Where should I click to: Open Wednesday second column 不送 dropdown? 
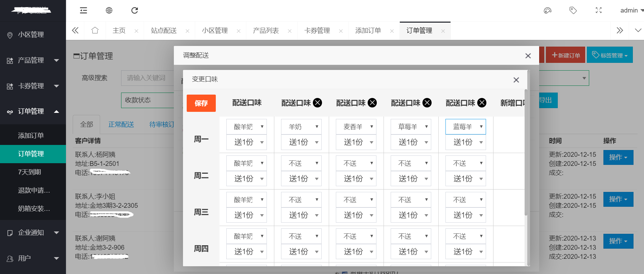click(x=301, y=200)
